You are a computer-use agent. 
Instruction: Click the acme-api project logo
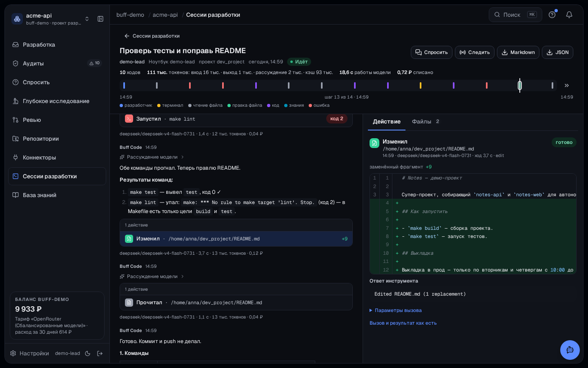coord(17,19)
